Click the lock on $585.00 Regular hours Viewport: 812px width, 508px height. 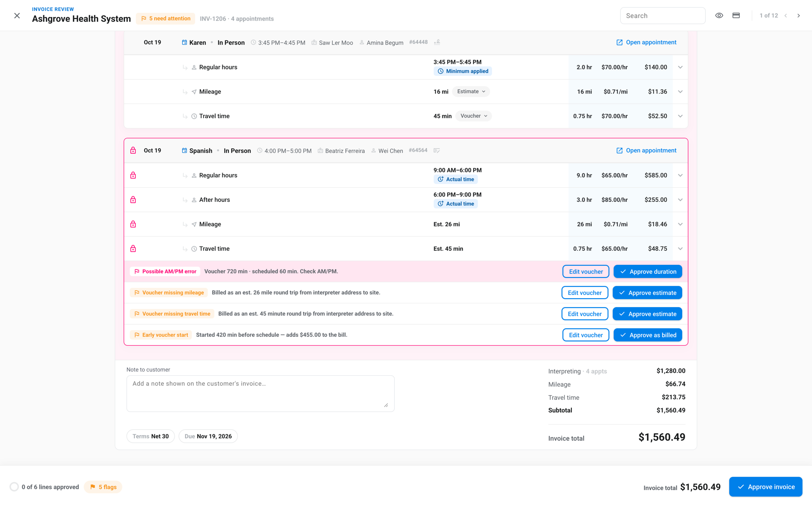coord(133,175)
